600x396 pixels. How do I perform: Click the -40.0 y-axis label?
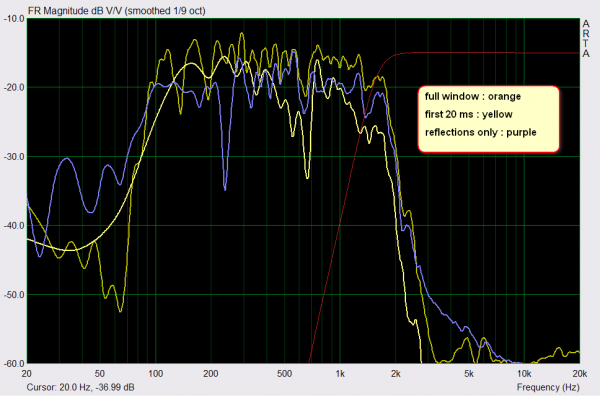14,225
